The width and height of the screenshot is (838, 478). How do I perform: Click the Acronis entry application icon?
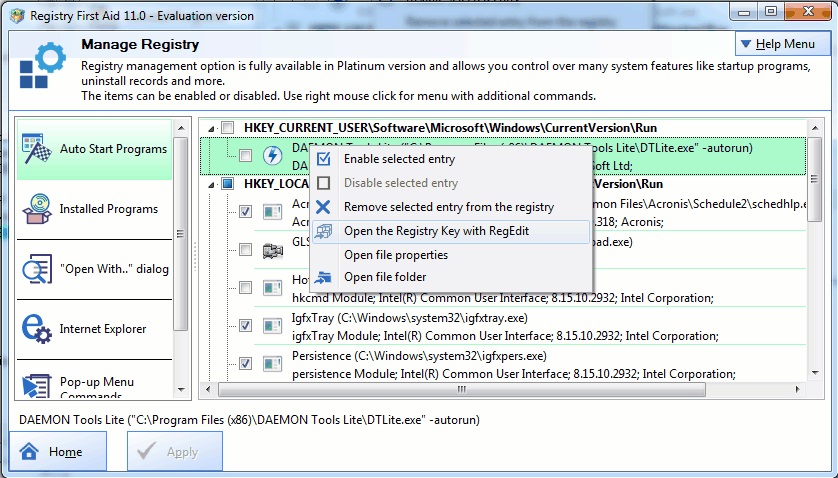[273, 212]
